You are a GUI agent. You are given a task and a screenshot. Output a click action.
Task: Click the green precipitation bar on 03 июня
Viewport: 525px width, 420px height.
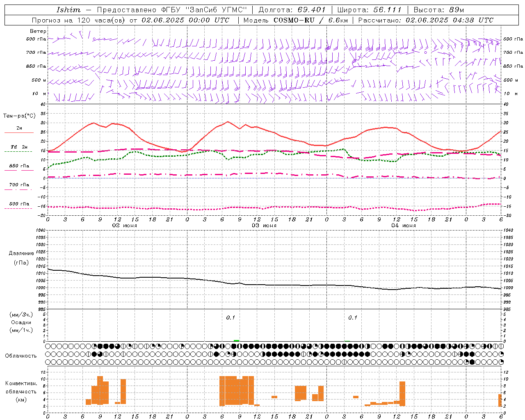pos(237,340)
